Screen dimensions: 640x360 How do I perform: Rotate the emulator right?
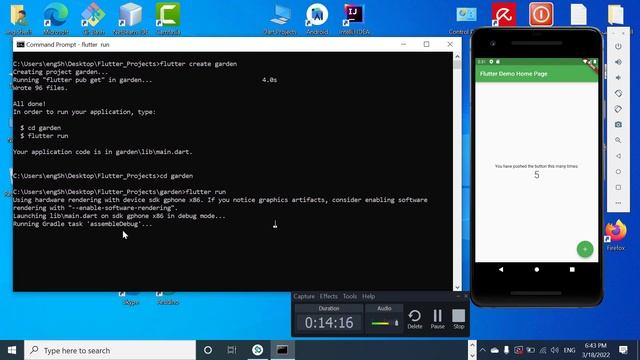click(x=618, y=109)
